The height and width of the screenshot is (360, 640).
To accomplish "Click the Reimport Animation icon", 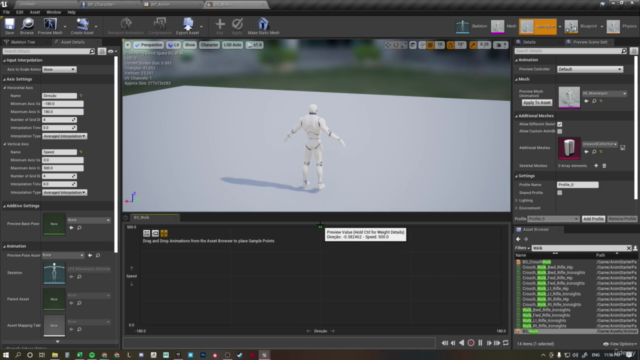I will tap(126, 24).
